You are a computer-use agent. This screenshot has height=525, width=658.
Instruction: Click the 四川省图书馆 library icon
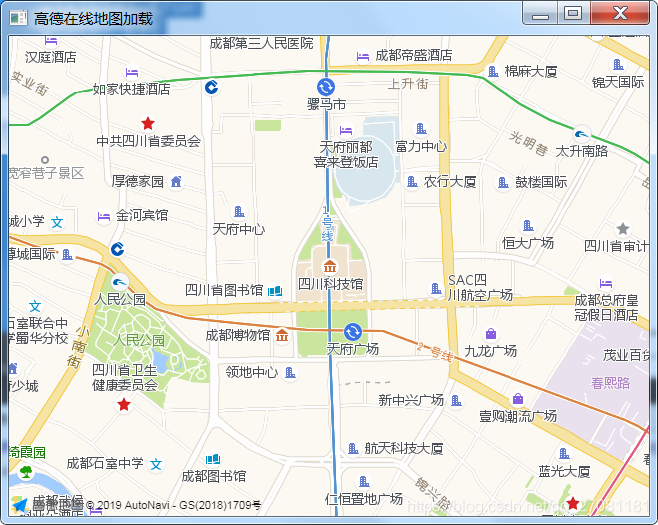click(275, 290)
